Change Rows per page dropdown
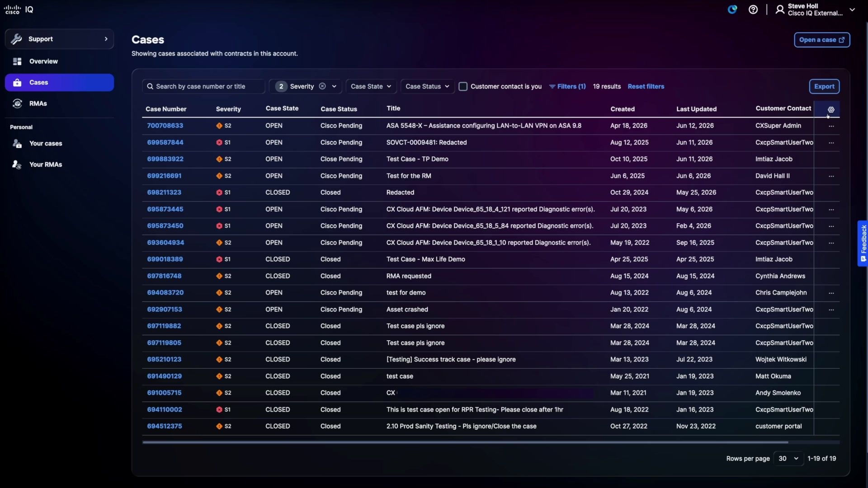Screen dimensions: 868x488 click(x=788, y=459)
